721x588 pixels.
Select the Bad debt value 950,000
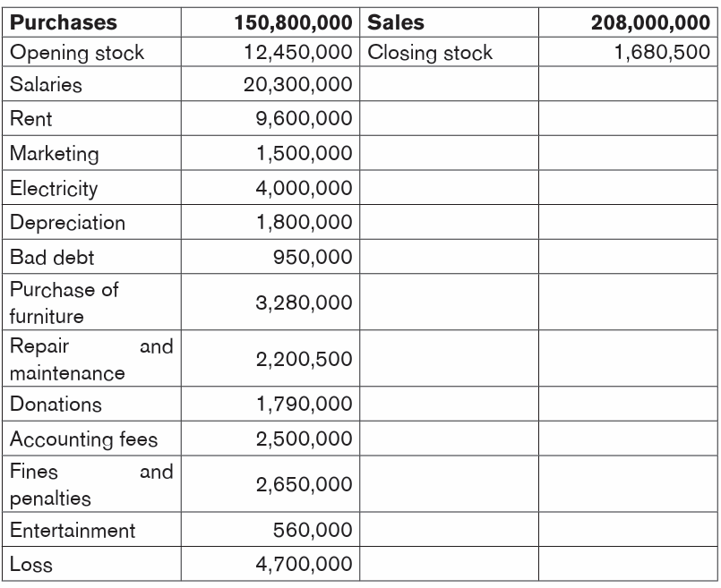point(313,257)
